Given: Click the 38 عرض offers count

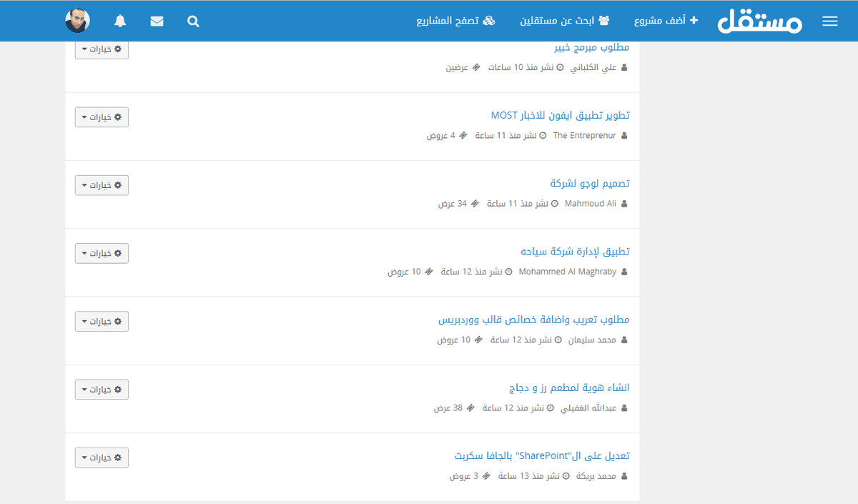Looking at the screenshot, I should (x=448, y=408).
